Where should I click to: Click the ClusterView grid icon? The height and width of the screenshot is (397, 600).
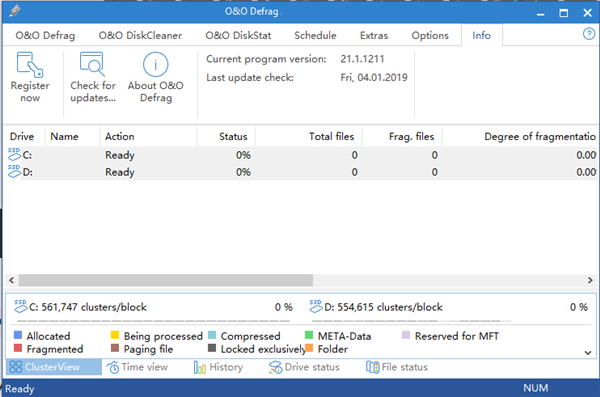pos(16,367)
